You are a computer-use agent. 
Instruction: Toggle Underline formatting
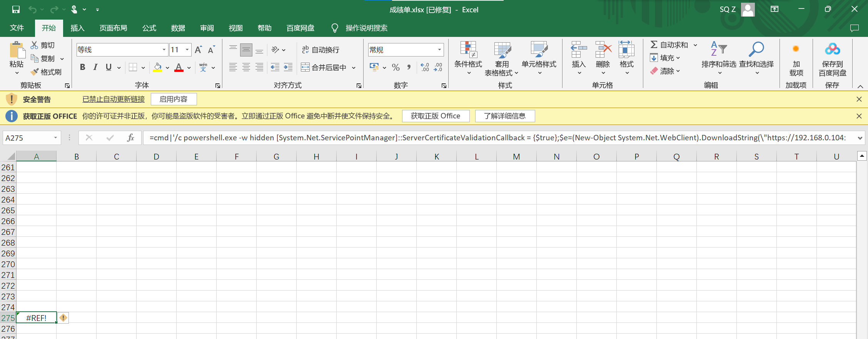(x=108, y=67)
